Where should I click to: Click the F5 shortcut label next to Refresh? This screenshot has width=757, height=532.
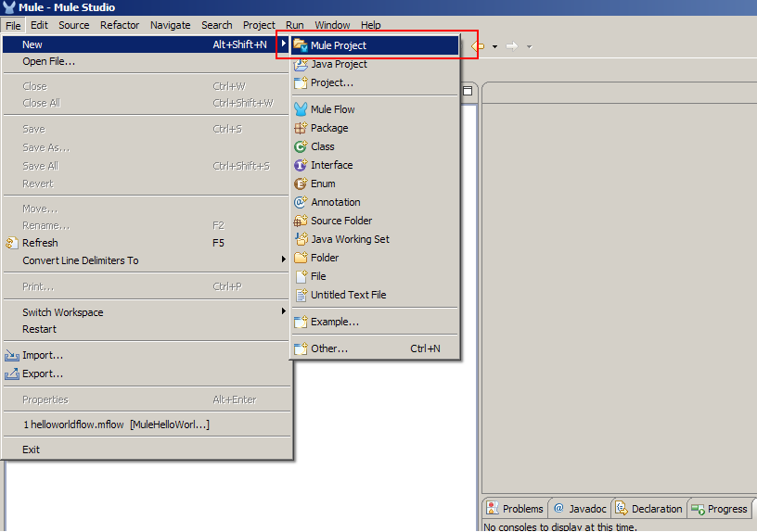(x=218, y=243)
